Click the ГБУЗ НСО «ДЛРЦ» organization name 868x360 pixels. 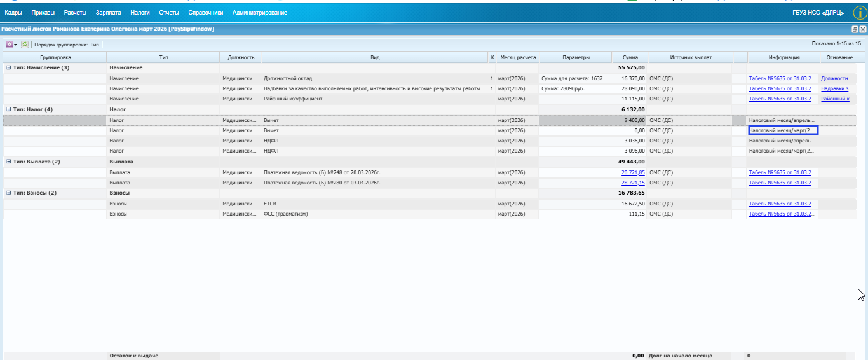(819, 13)
